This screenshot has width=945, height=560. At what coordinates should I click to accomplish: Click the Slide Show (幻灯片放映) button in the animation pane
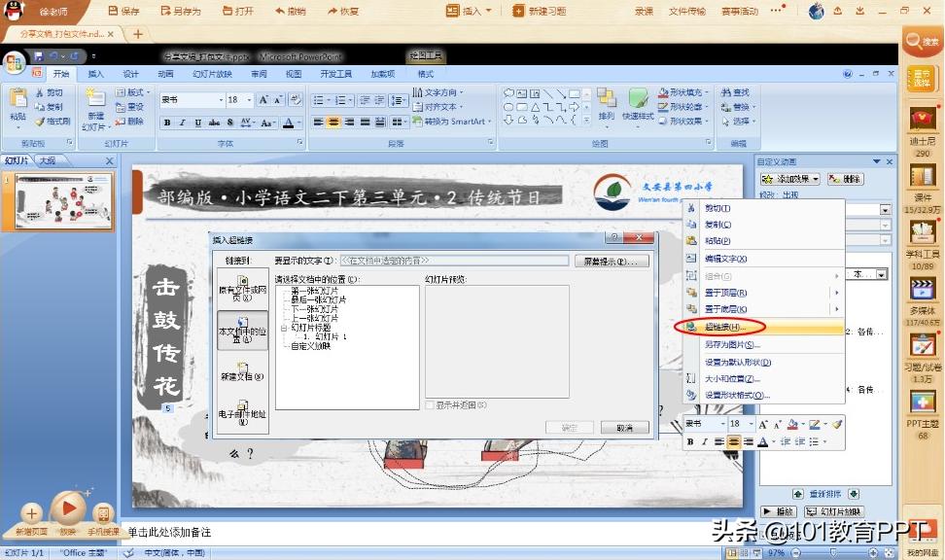[835, 511]
